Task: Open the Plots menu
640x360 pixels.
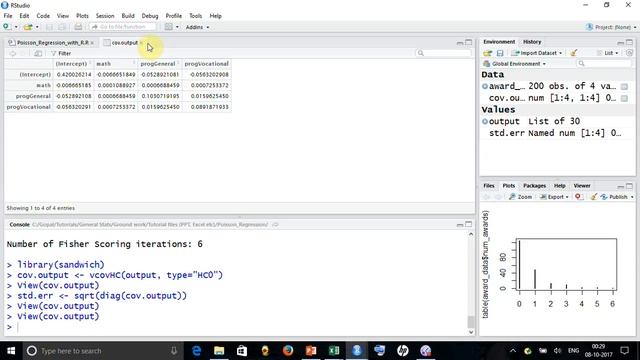Action: coord(82,16)
